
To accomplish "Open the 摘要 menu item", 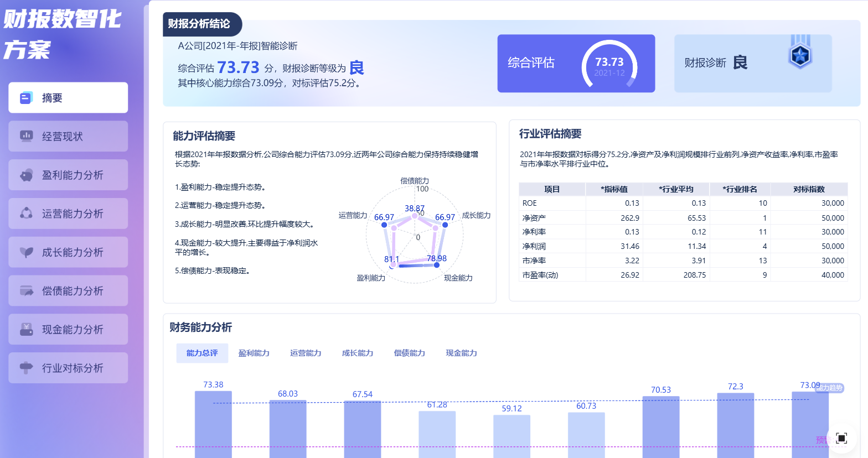I will click(68, 98).
